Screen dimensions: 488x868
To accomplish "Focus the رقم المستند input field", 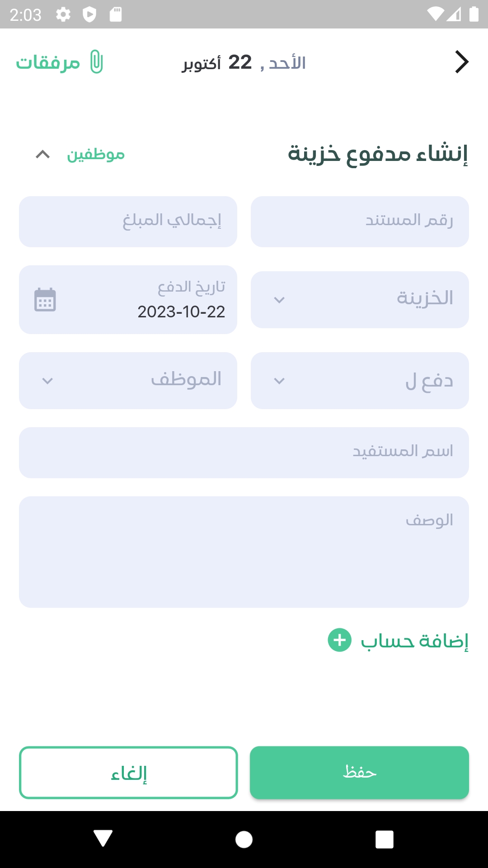I will [360, 222].
